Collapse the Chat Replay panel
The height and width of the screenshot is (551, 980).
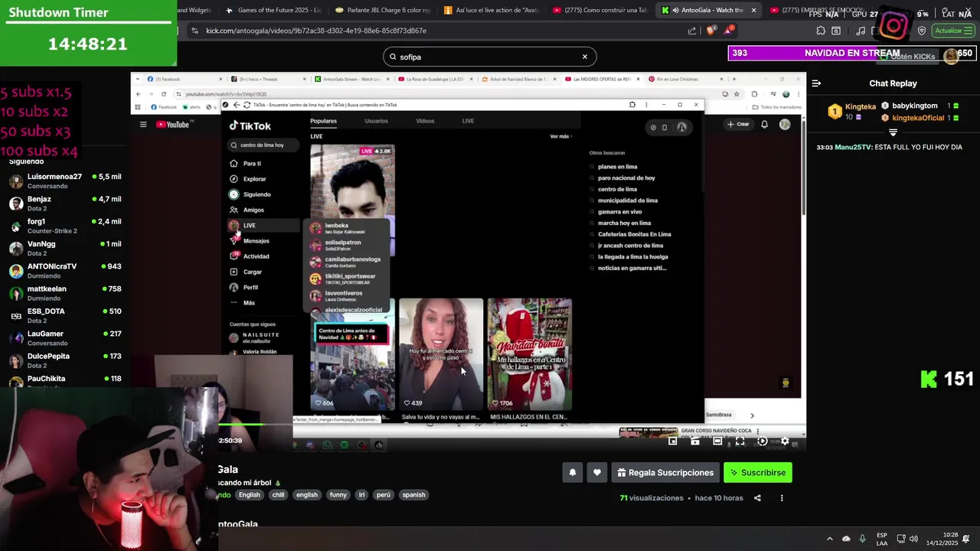point(816,83)
